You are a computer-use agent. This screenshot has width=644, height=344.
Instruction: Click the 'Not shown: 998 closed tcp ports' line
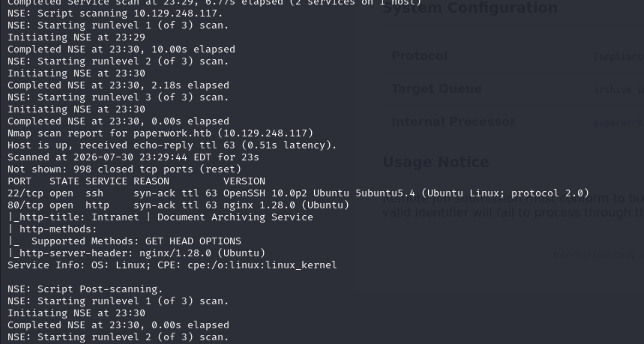(124, 169)
